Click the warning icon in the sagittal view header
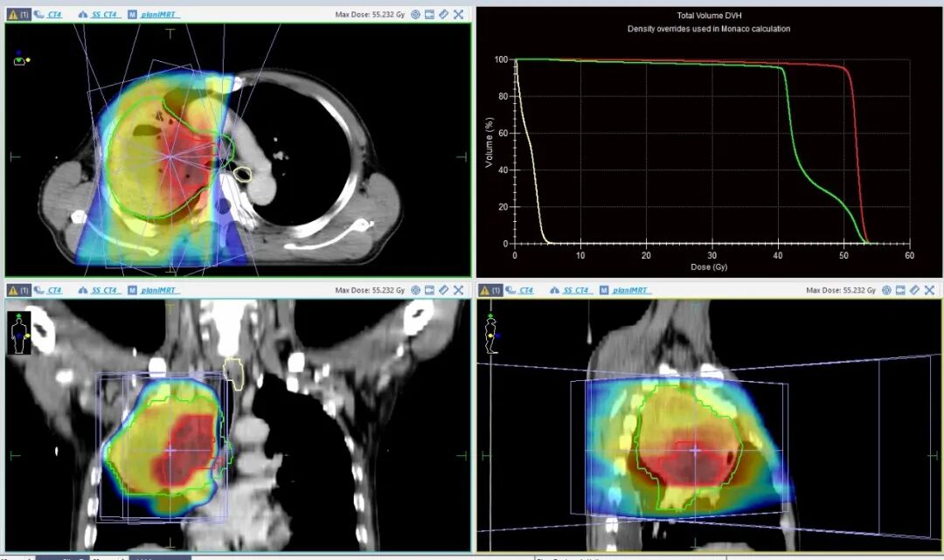The image size is (944, 560). (x=484, y=290)
